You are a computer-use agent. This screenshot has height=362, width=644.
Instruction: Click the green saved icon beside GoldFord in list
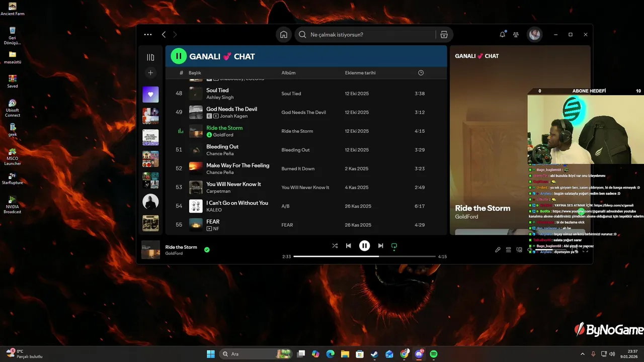pos(209,135)
